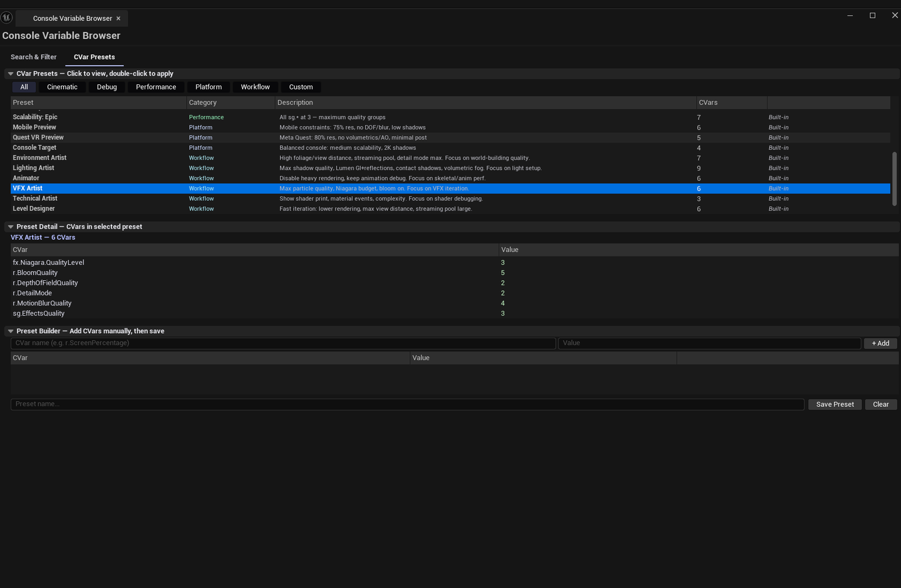
Task: Collapse the Preset Builder section
Action: 11,331
